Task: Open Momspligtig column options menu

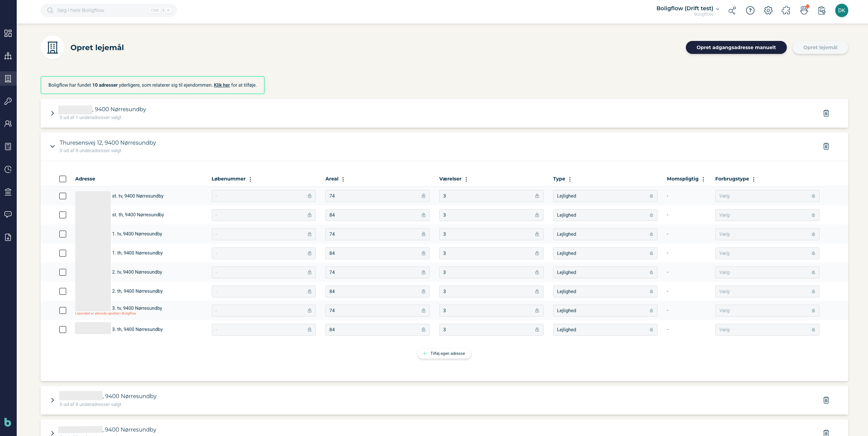Action: [703, 179]
